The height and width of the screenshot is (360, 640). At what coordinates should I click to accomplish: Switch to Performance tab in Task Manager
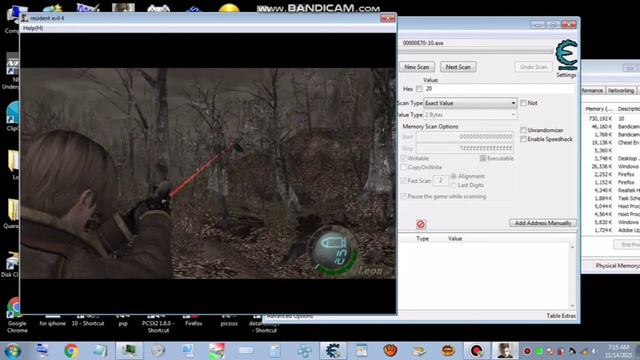click(x=593, y=91)
